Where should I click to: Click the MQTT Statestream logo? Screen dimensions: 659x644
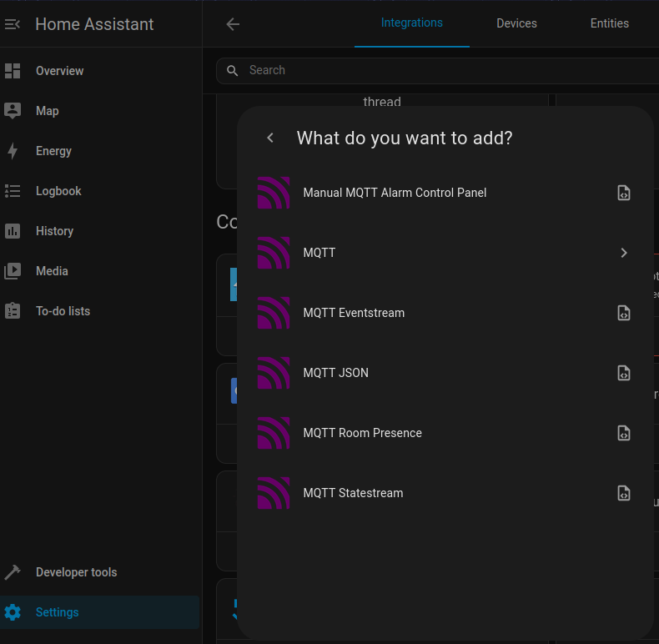coord(274,494)
